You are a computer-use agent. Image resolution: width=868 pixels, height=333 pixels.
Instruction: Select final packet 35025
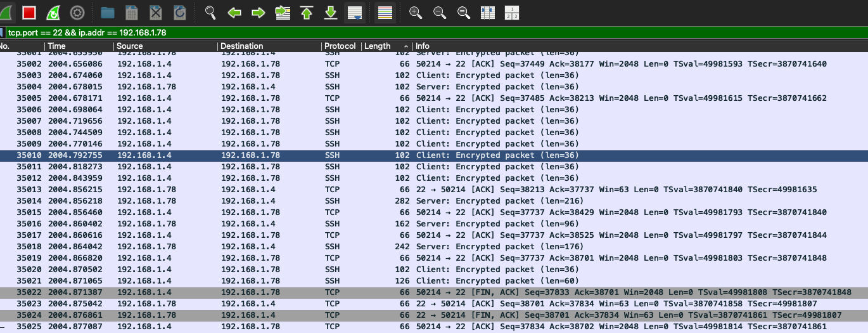pyautogui.click(x=434, y=327)
